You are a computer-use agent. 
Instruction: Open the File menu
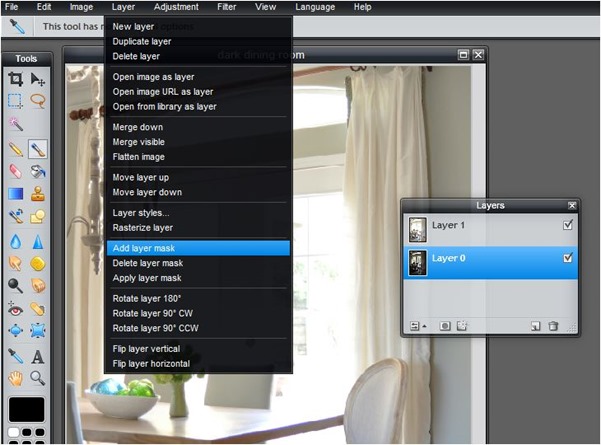pos(11,7)
